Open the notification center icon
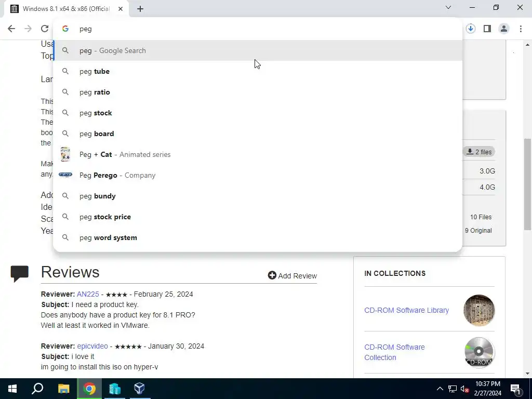The height and width of the screenshot is (399, 532). (515, 389)
